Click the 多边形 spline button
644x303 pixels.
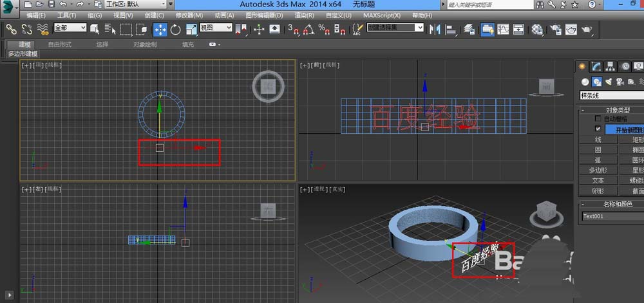tap(598, 170)
